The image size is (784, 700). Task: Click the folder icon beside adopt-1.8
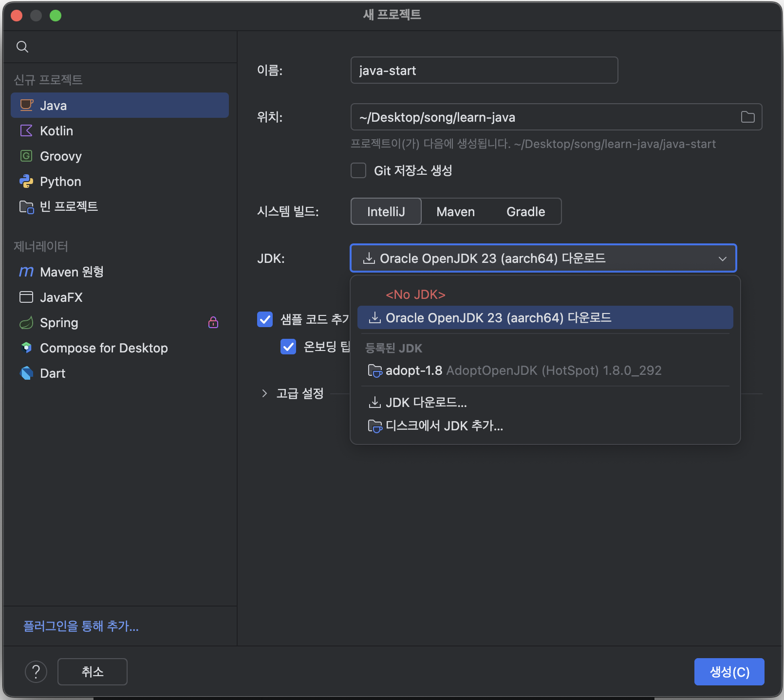coord(375,370)
